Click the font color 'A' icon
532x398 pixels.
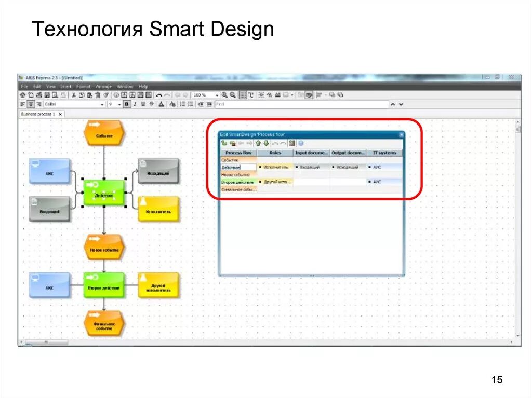[162, 104]
